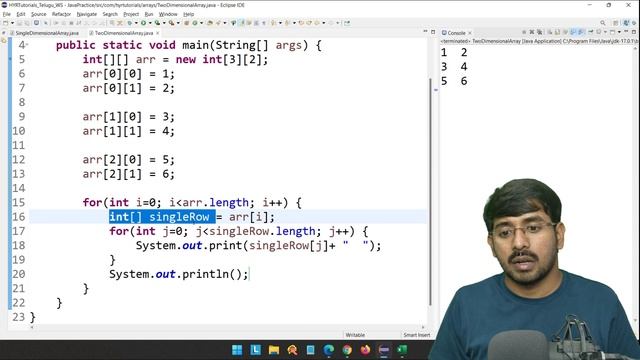This screenshot has height=360, width=640.
Task: Click the New file toolbar icon
Action: pos(6,23)
